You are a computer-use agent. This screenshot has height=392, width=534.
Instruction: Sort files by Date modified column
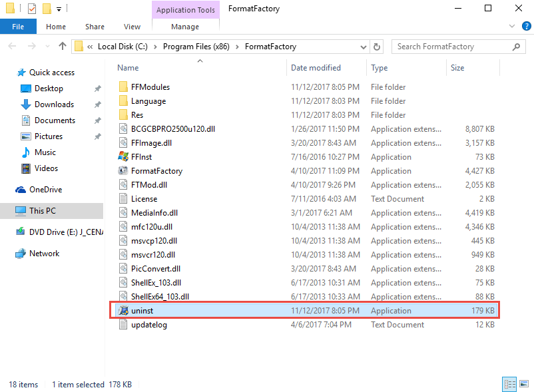point(316,68)
